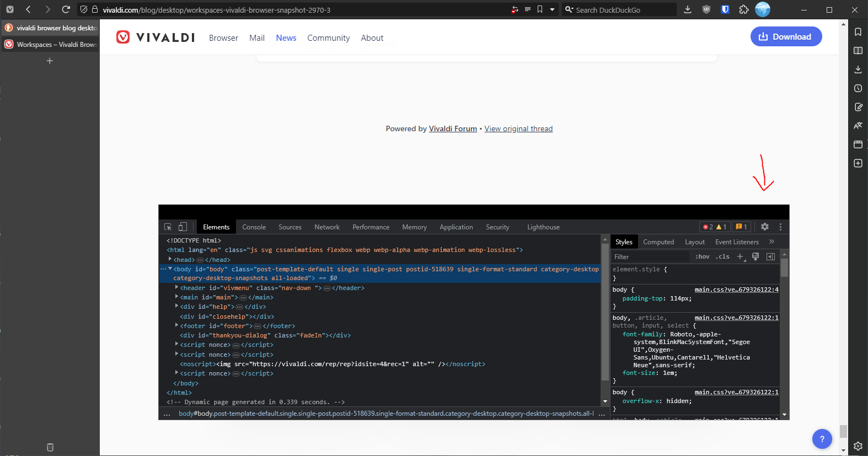Select the Lighthouse DevTools tab
The width and height of the screenshot is (868, 456).
[x=543, y=227]
